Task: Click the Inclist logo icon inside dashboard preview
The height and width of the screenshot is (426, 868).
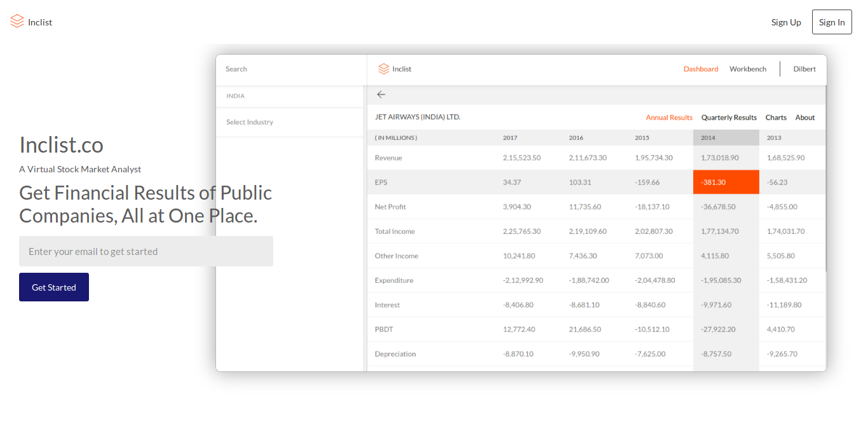Action: pyautogui.click(x=383, y=69)
